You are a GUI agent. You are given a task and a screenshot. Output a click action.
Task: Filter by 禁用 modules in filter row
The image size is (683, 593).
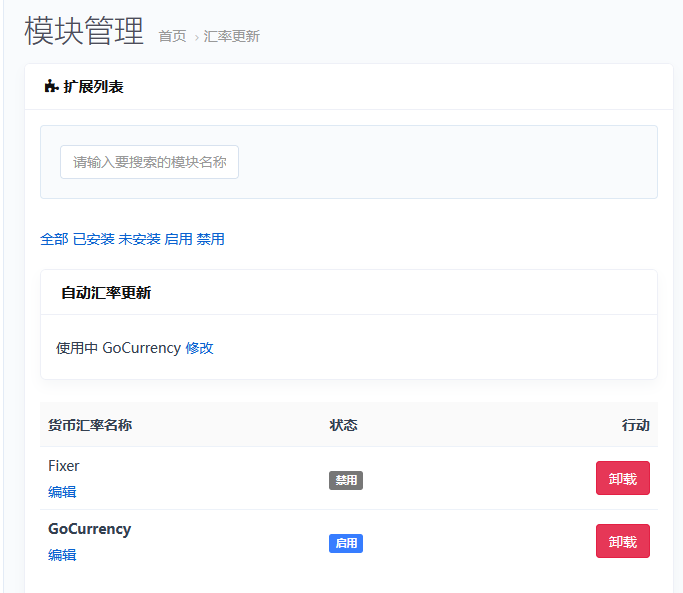pos(210,239)
